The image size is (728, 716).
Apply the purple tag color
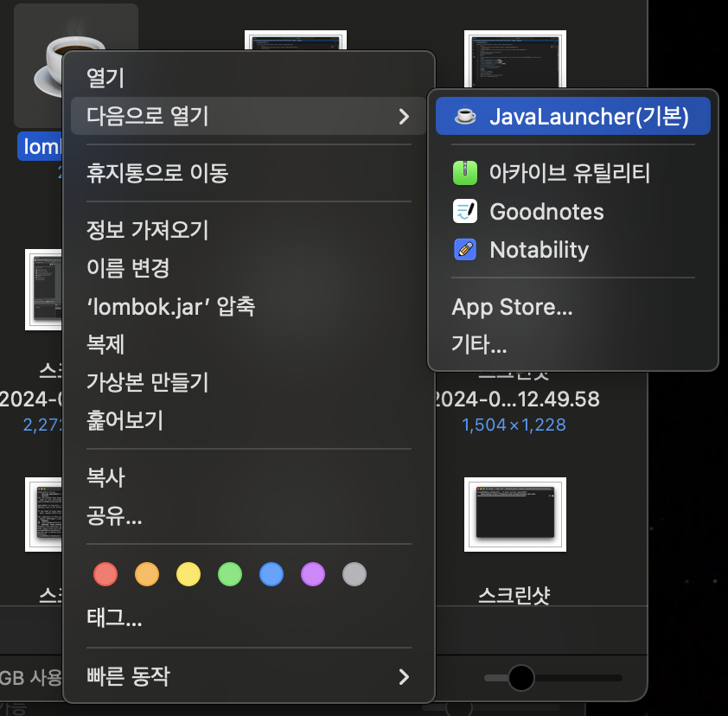click(313, 574)
